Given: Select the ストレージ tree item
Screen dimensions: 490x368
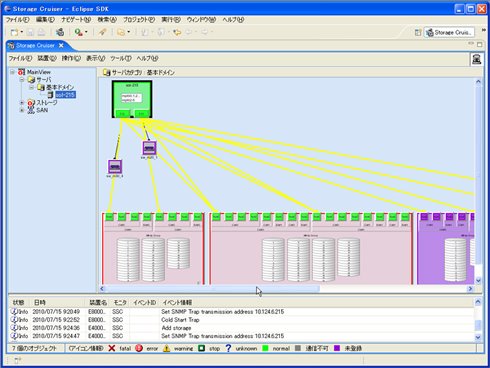Looking at the screenshot, I should 47,103.
